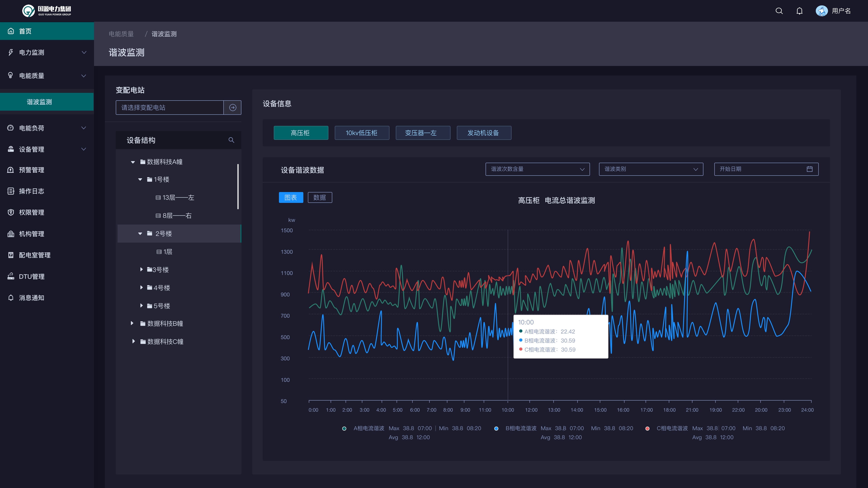Click the 数据科技C幢 folder icon
The height and width of the screenshot is (488, 868).
pos(143,342)
